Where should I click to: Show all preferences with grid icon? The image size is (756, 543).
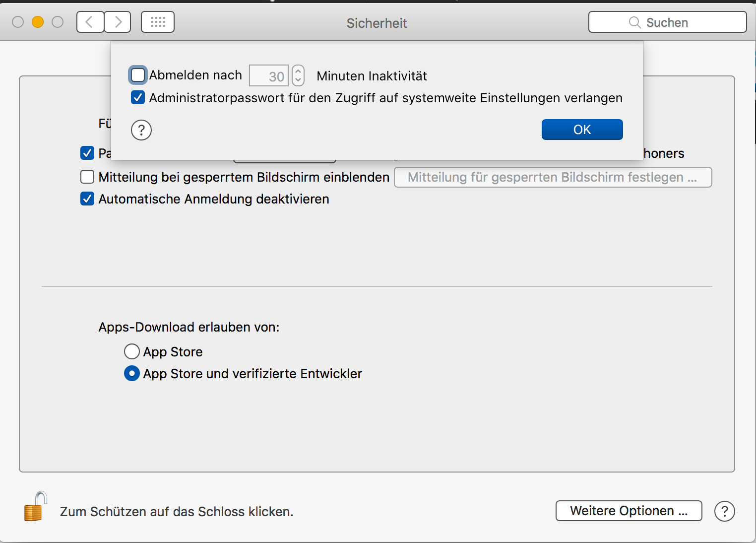tap(158, 22)
